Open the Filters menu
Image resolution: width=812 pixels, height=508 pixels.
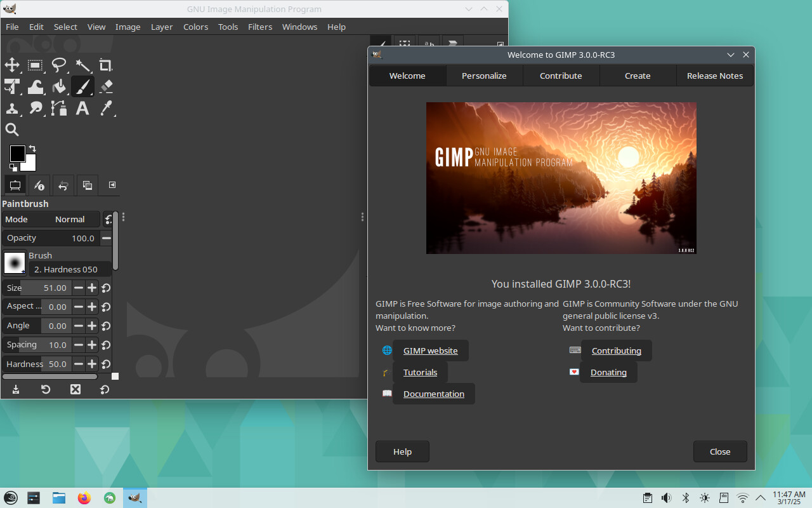coord(260,27)
